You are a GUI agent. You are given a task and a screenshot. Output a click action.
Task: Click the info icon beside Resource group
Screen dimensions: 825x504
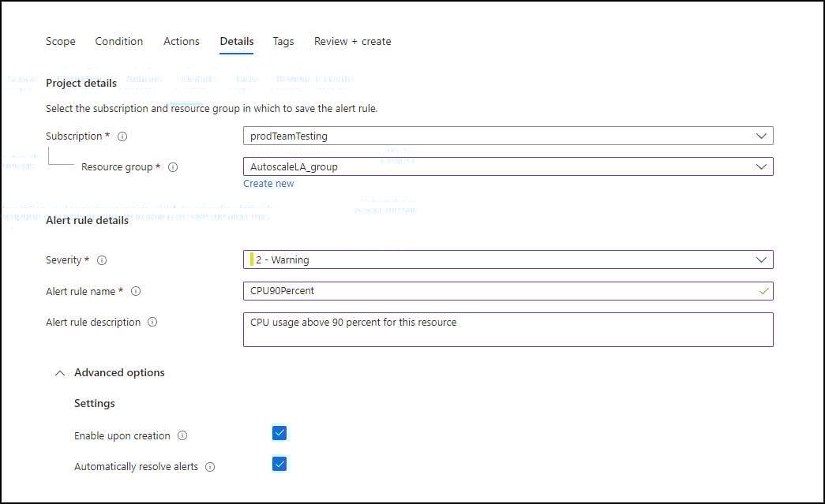click(173, 166)
